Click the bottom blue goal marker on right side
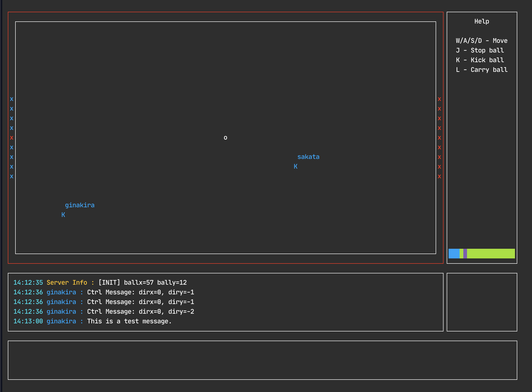 (x=439, y=176)
